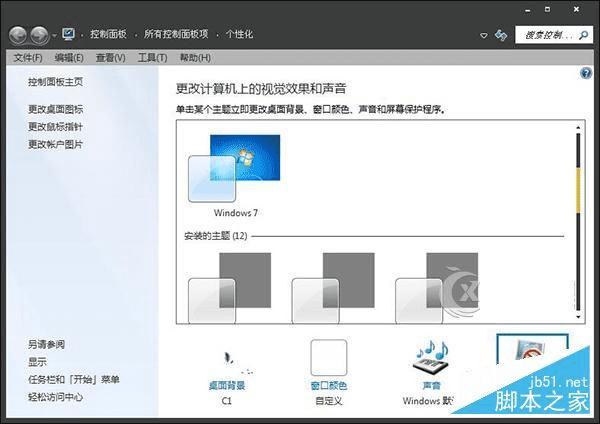The image size is (600, 424).
Task: Open the 桌面背景 link
Action: [x=227, y=385]
